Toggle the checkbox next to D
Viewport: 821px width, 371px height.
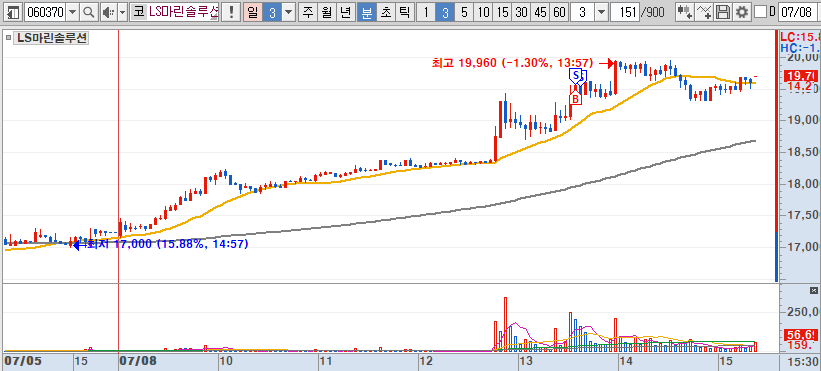coord(760,12)
